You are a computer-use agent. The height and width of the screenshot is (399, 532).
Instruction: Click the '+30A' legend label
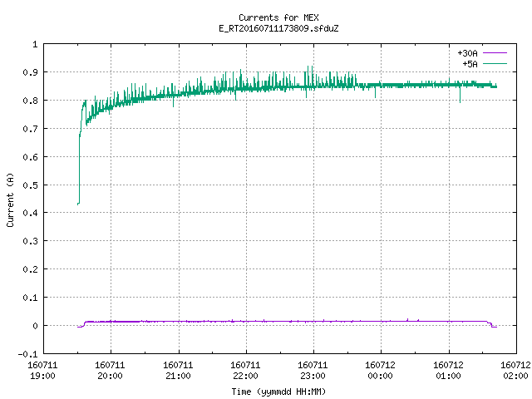467,53
